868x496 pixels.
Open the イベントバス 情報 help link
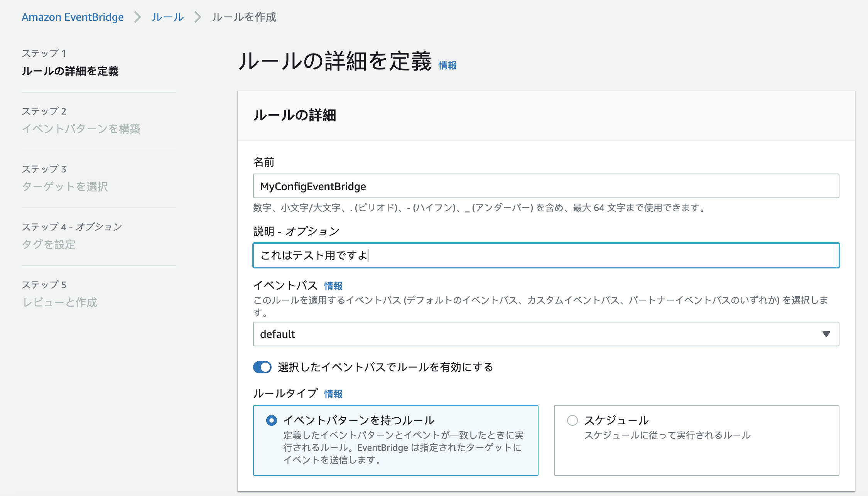tap(334, 286)
